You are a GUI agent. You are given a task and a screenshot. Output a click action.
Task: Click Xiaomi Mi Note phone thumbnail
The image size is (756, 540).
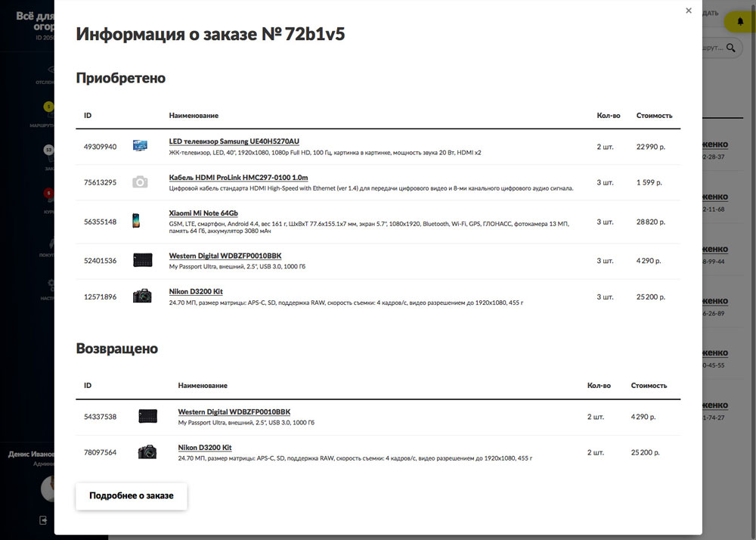click(136, 221)
